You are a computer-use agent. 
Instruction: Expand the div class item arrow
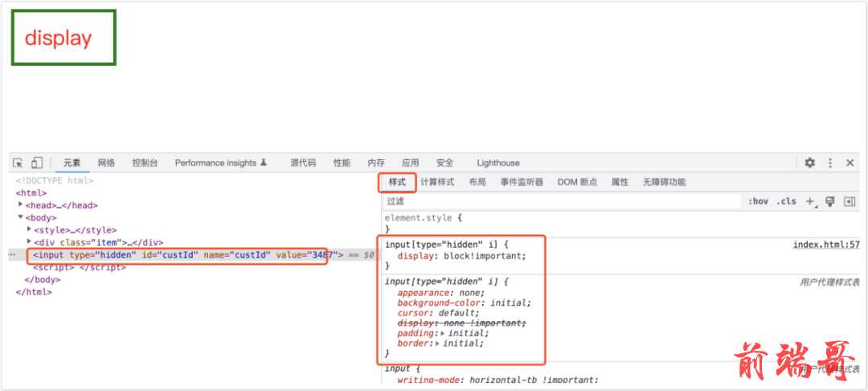pyautogui.click(x=29, y=242)
